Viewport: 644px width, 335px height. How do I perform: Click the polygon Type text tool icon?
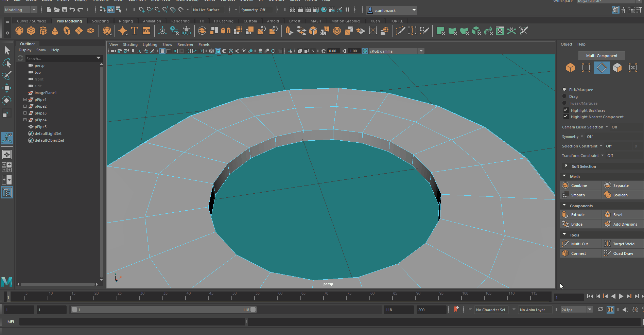coord(135,31)
